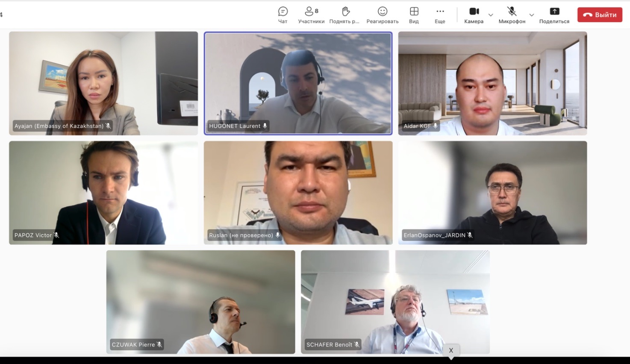Click ErlanOspanov_JARDIN muted mic icon

point(470,235)
